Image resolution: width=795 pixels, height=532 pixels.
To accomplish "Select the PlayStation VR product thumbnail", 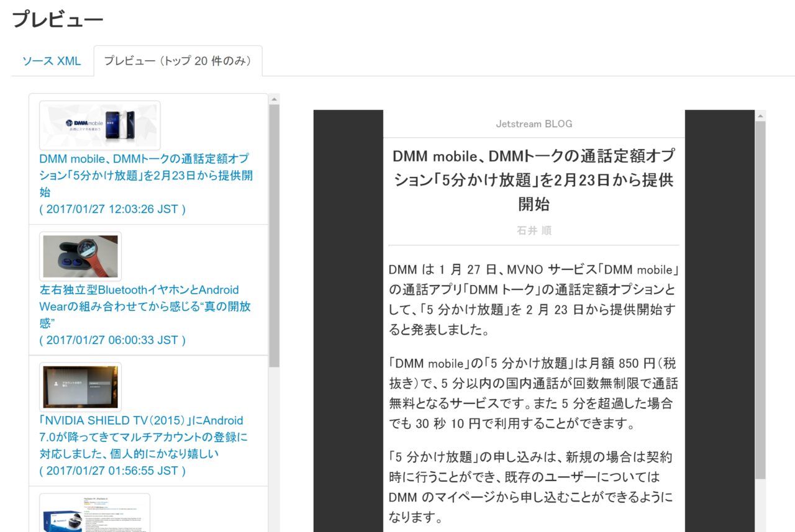I will [94, 513].
